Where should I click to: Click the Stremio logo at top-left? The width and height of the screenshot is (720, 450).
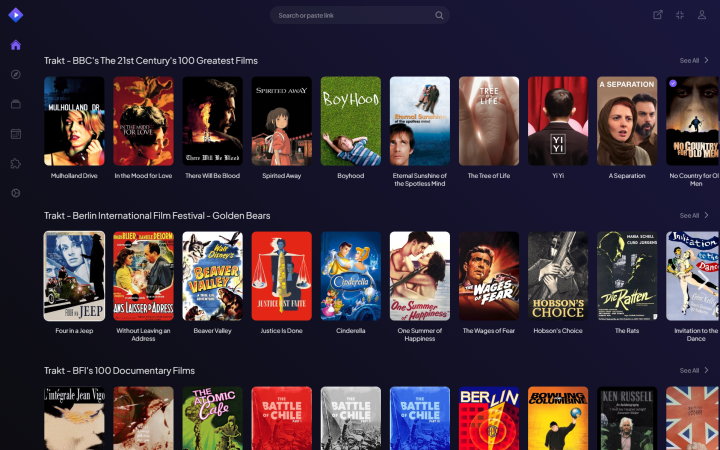(x=15, y=15)
